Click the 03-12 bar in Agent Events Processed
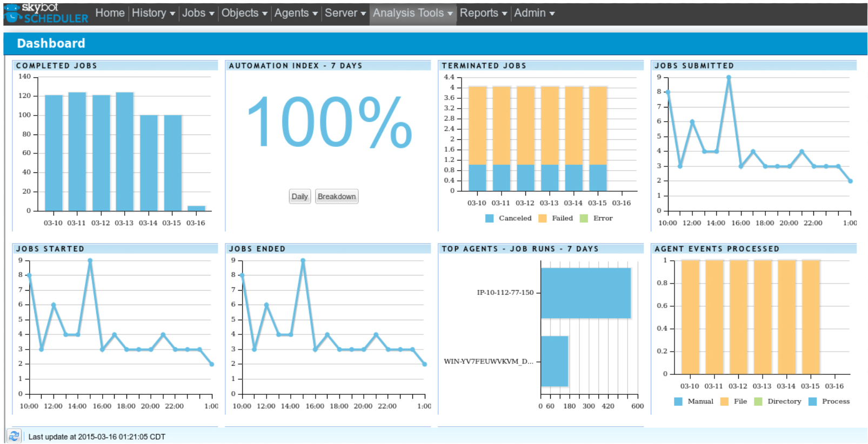This screenshot has width=868, height=444. coord(738,317)
